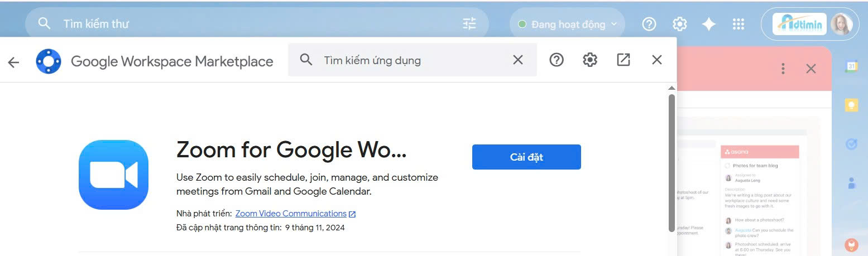Open the Adtimin account profile menu
The height and width of the screenshot is (256, 868).
pyautogui.click(x=841, y=24)
